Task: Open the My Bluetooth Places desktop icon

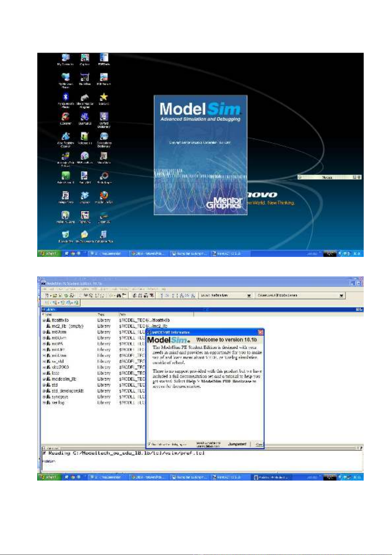Action: (x=65, y=100)
